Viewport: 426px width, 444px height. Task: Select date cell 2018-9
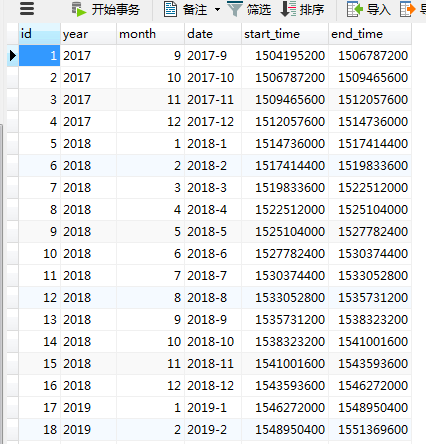(213, 320)
